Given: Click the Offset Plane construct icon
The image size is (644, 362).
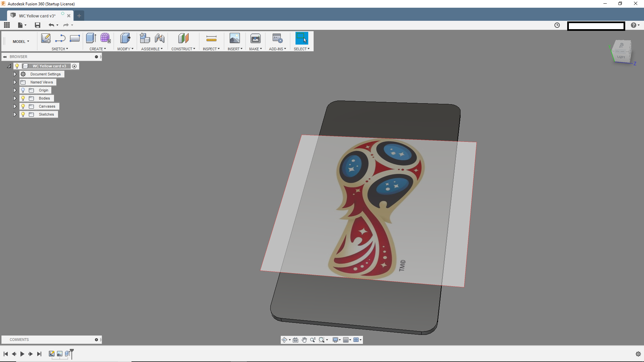Looking at the screenshot, I should (183, 38).
